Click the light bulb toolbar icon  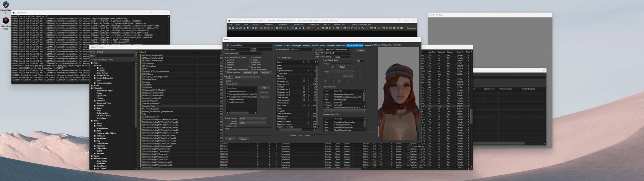click(292, 28)
